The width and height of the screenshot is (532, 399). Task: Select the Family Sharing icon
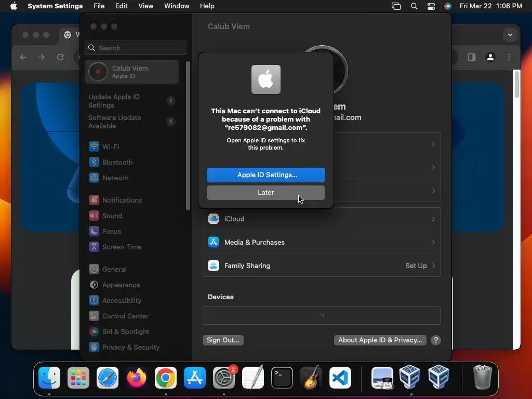tap(214, 265)
